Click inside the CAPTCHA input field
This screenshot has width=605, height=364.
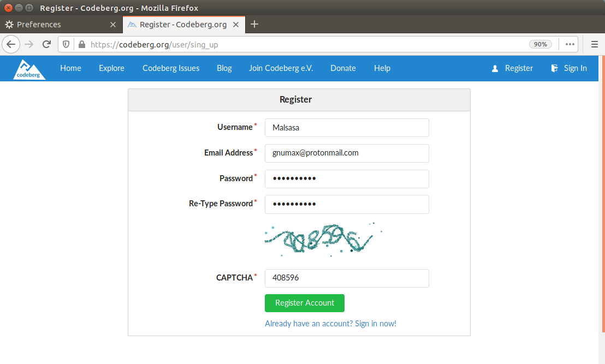[347, 278]
